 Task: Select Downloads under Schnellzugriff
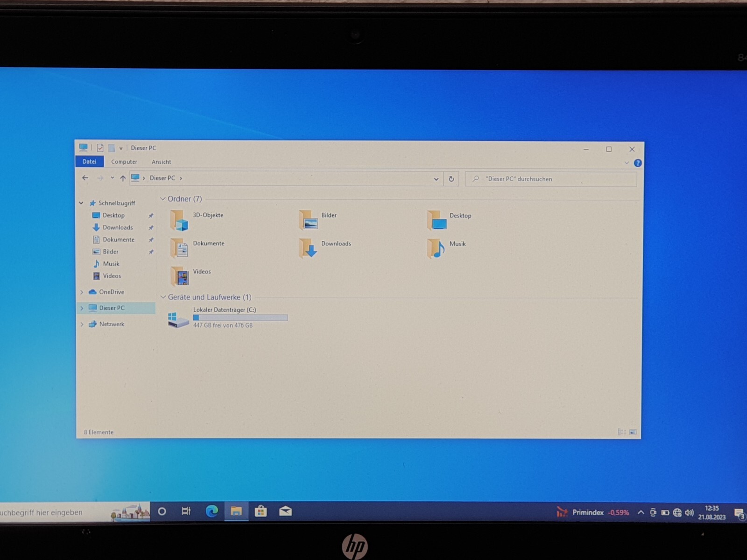pos(118,227)
